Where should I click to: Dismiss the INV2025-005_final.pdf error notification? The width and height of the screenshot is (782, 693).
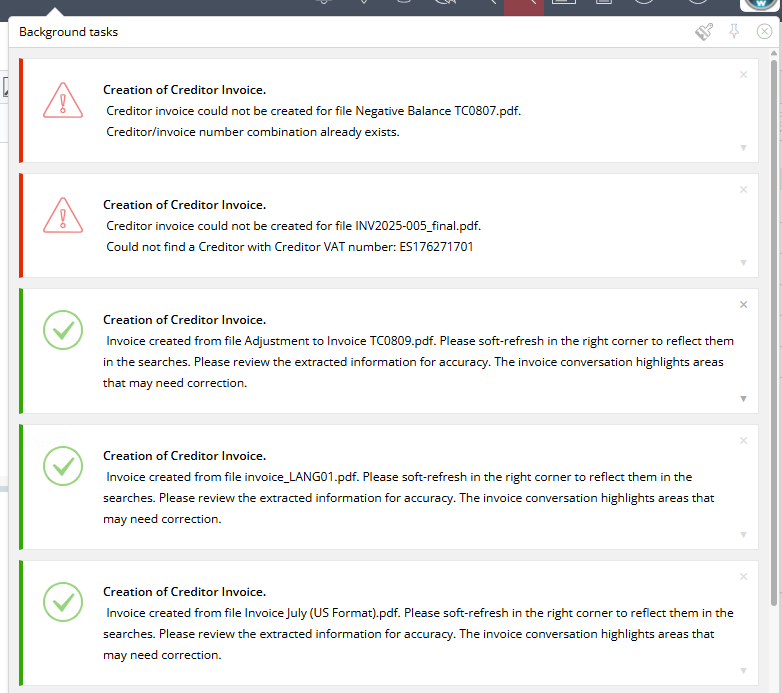coord(743,189)
